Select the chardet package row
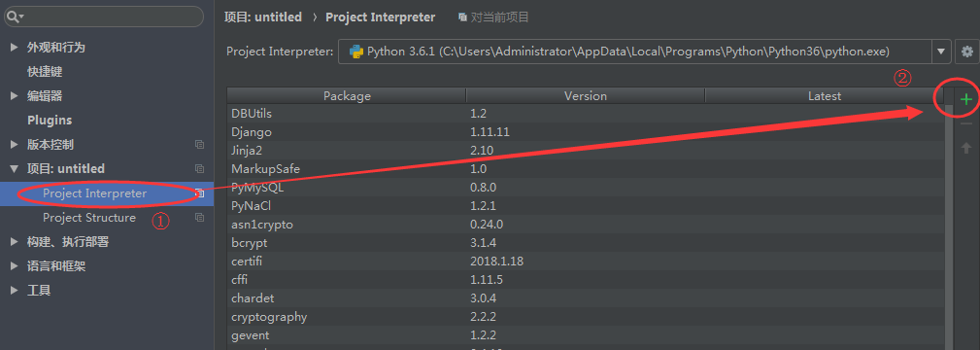 pyautogui.click(x=586, y=298)
